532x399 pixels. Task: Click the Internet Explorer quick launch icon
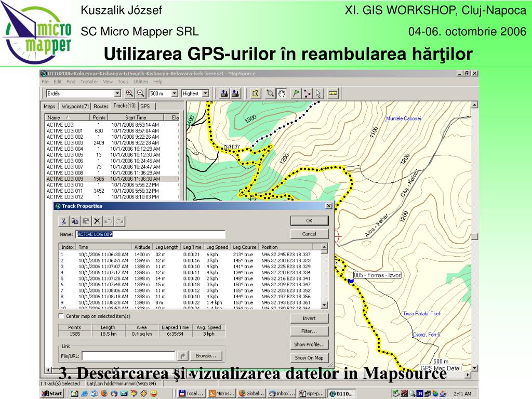coord(85,394)
